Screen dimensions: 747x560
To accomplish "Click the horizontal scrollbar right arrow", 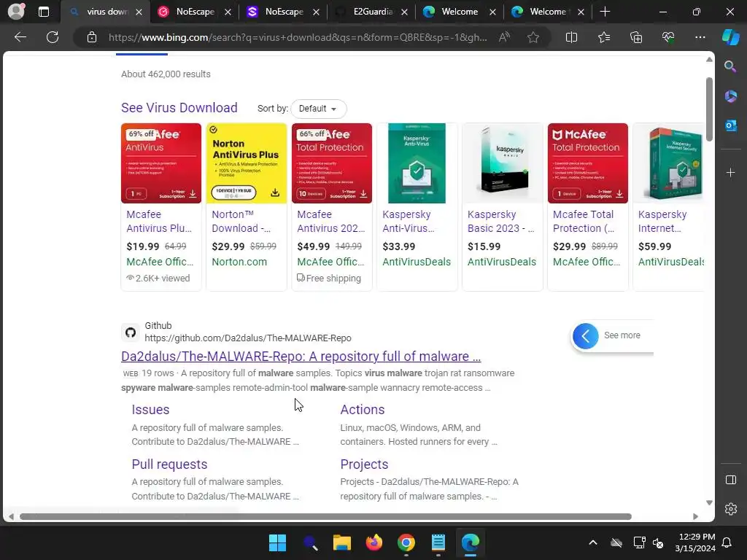I will (695, 517).
